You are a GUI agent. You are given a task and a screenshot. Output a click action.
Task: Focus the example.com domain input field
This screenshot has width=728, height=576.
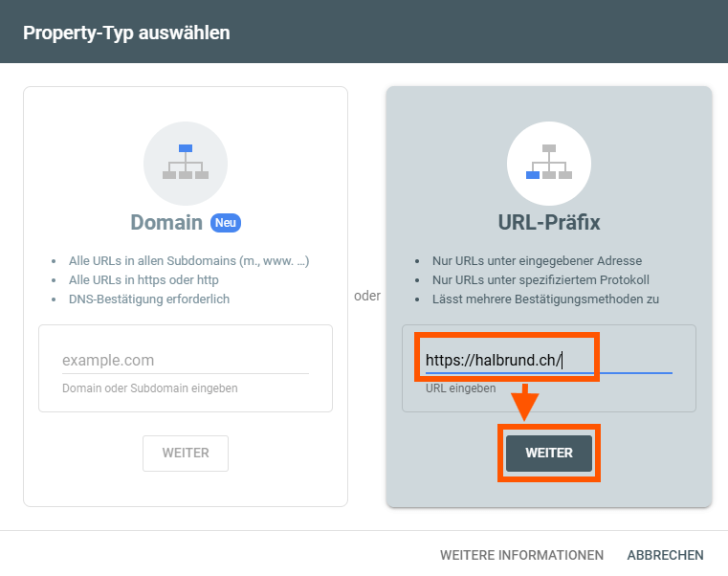(185, 361)
